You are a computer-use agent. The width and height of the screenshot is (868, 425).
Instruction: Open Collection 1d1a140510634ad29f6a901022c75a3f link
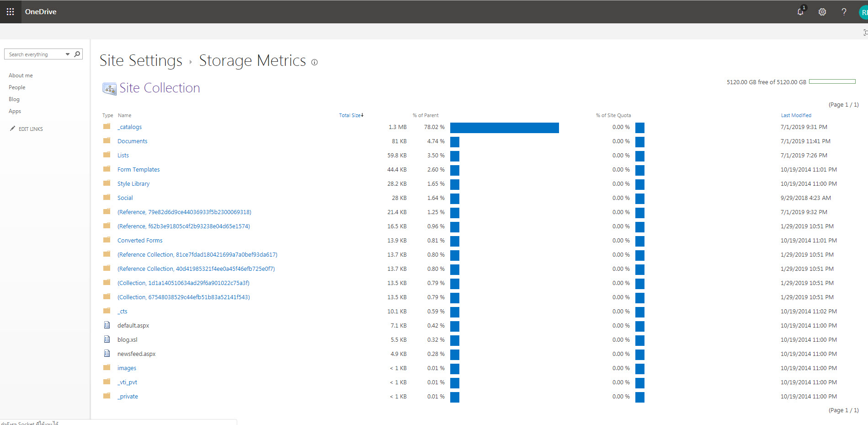[183, 283]
